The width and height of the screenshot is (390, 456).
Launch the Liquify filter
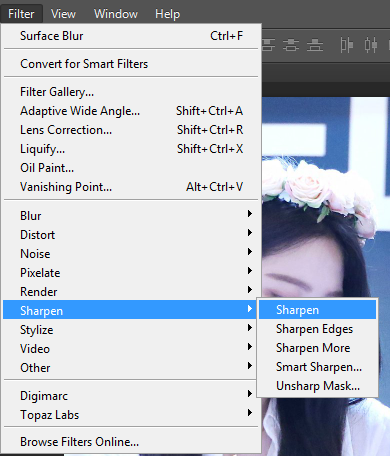pyautogui.click(x=131, y=149)
